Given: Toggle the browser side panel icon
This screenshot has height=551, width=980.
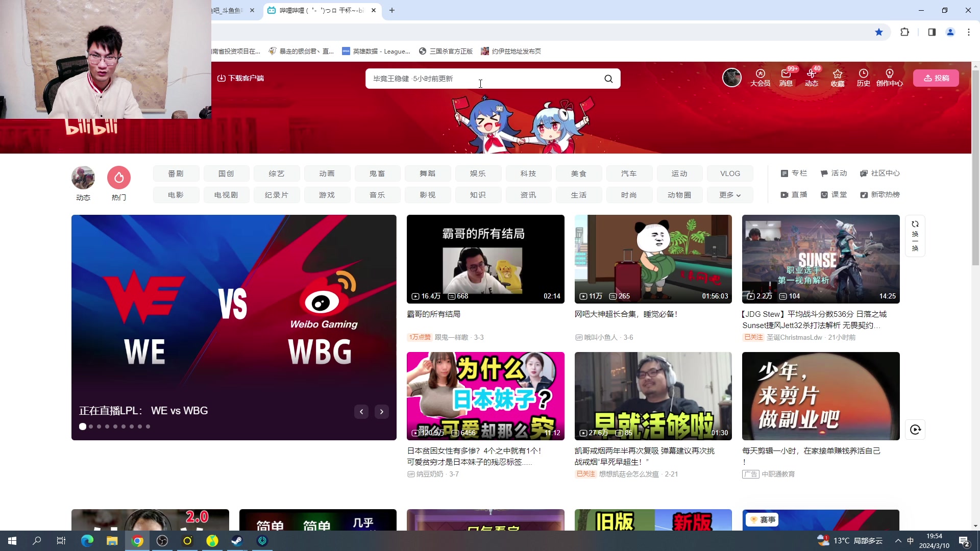Looking at the screenshot, I should pos(932,32).
